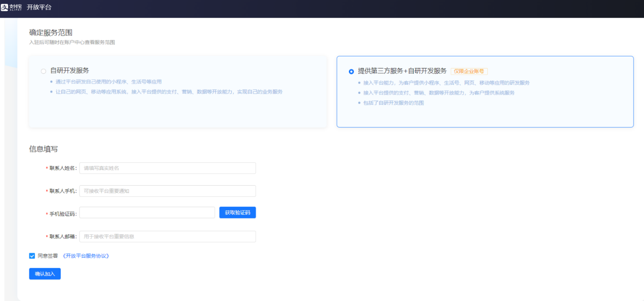Image resolution: width=644 pixels, height=301 pixels.
Task: Click the 信息填写 section heading
Action: (43, 149)
